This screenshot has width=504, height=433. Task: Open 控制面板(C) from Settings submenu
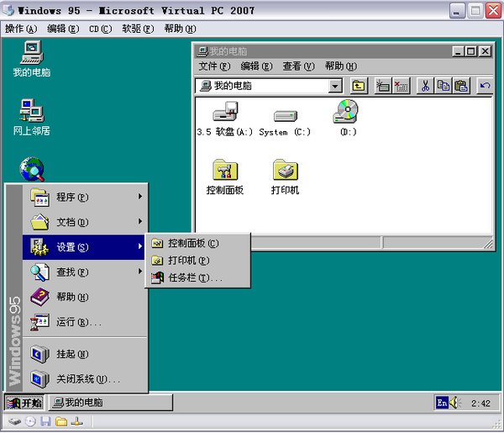click(x=197, y=243)
